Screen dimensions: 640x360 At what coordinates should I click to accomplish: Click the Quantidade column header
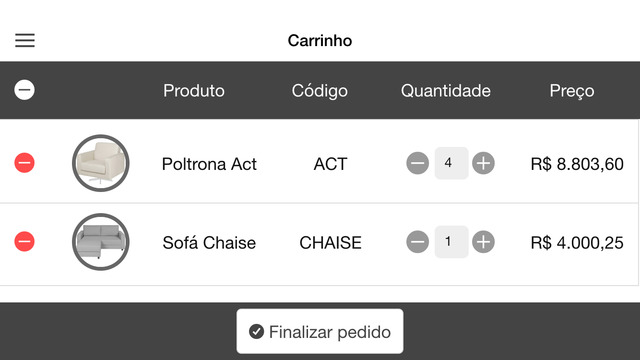pos(446,91)
